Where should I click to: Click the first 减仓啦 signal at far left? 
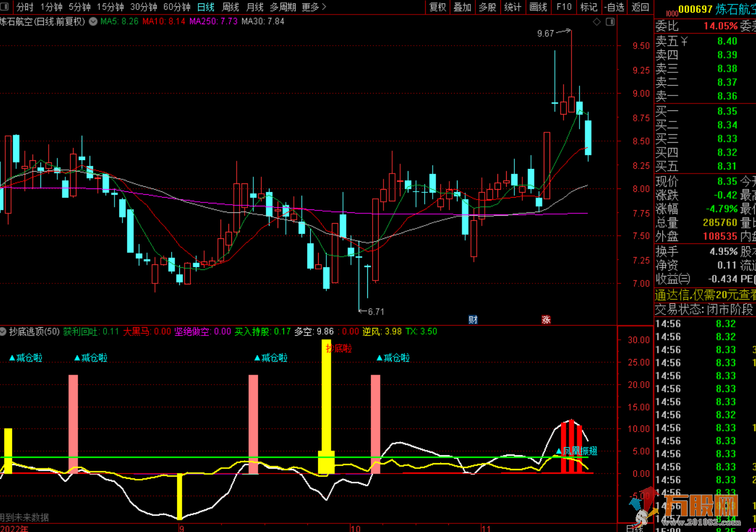pos(25,358)
